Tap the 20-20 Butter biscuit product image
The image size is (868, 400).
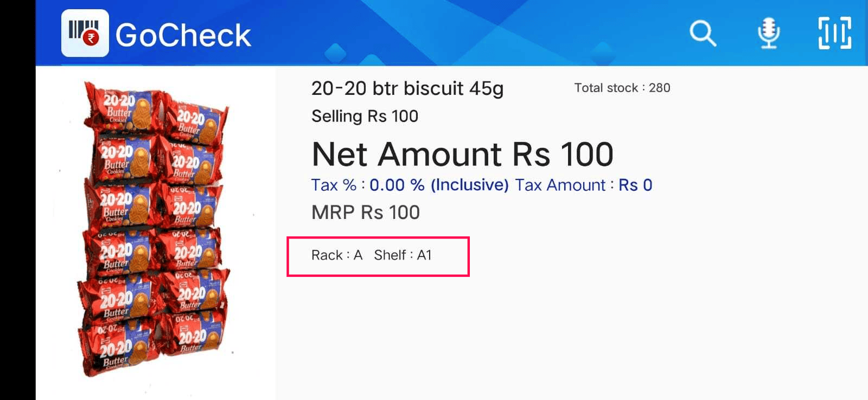point(155,228)
